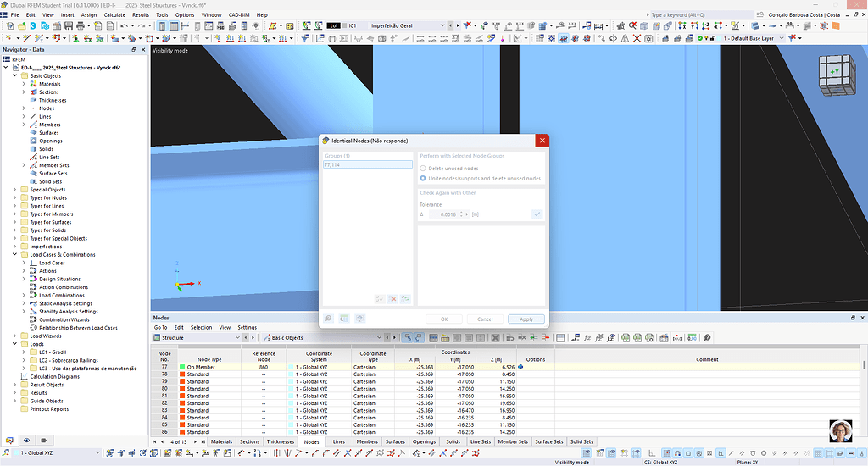Expand the Special Objects folder
868x466 pixels.
(15, 190)
